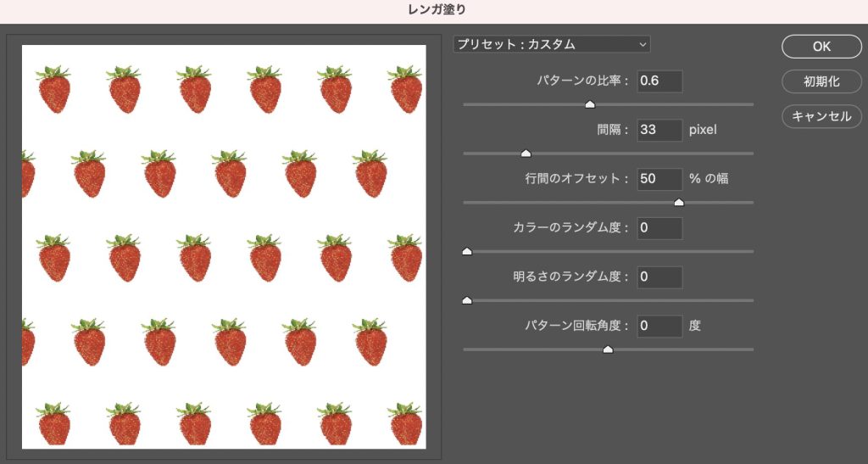Click the OK button
868x464 pixels.
[x=821, y=47]
